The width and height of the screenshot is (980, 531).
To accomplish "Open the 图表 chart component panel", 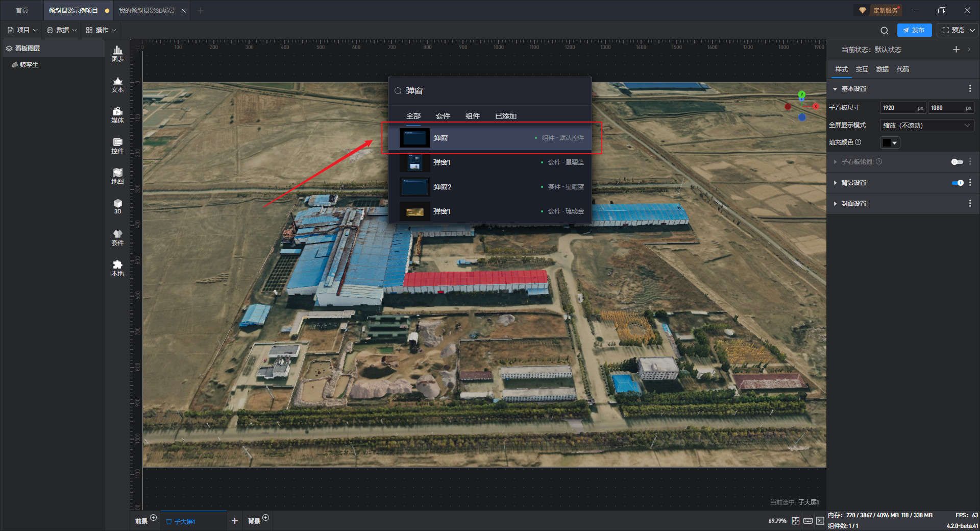I will 117,53.
